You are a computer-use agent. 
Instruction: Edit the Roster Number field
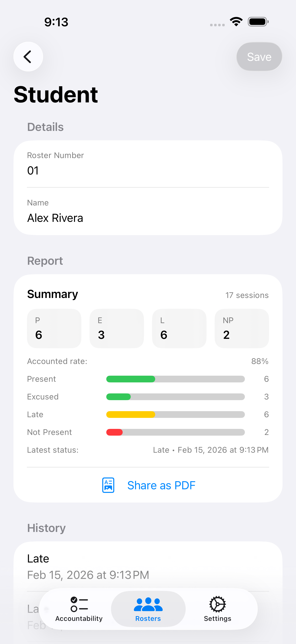pyautogui.click(x=148, y=170)
